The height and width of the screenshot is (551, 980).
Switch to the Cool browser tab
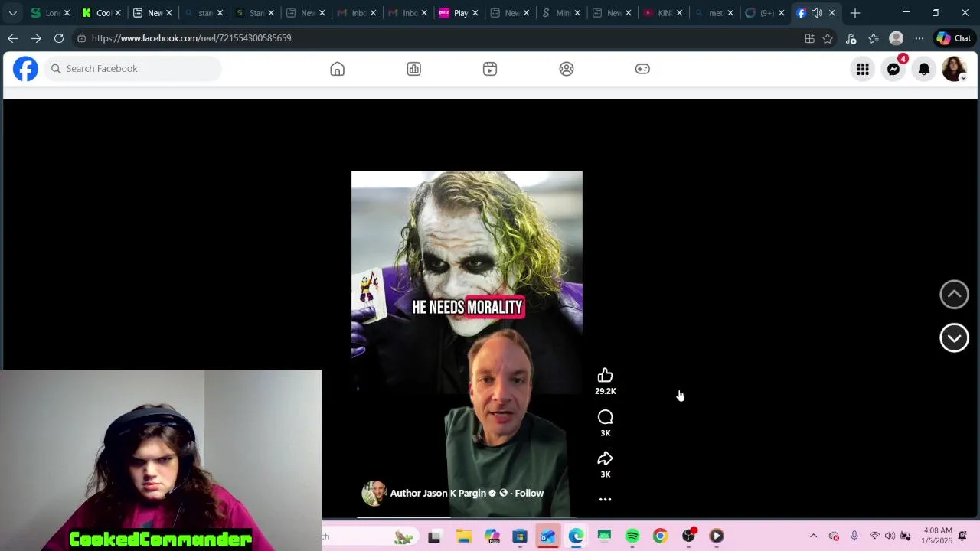point(101,13)
